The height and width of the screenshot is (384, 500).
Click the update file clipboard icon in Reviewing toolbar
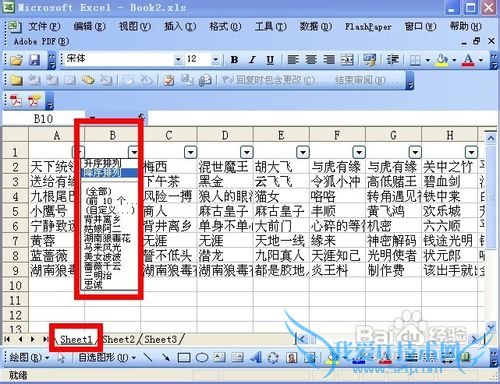[x=169, y=80]
